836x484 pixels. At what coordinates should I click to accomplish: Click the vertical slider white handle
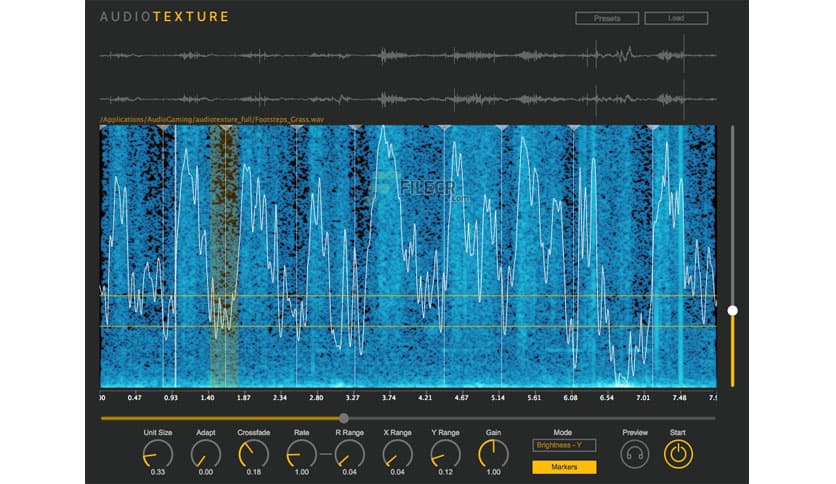click(x=733, y=310)
